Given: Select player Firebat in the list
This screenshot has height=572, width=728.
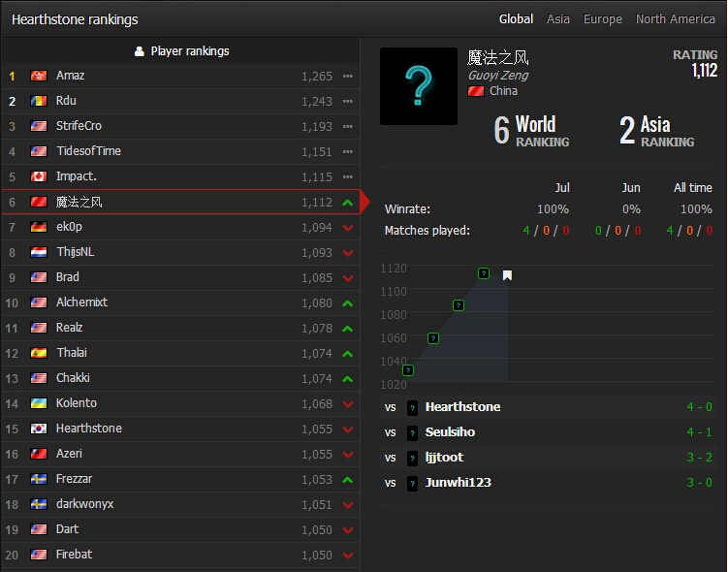Looking at the screenshot, I should pos(180,555).
